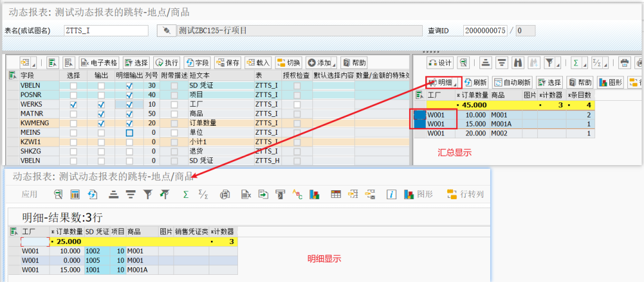The width and height of the screenshot is (644, 282).
Task: Open the filter dropdown arrow in the summary panel
Action: [558, 65]
